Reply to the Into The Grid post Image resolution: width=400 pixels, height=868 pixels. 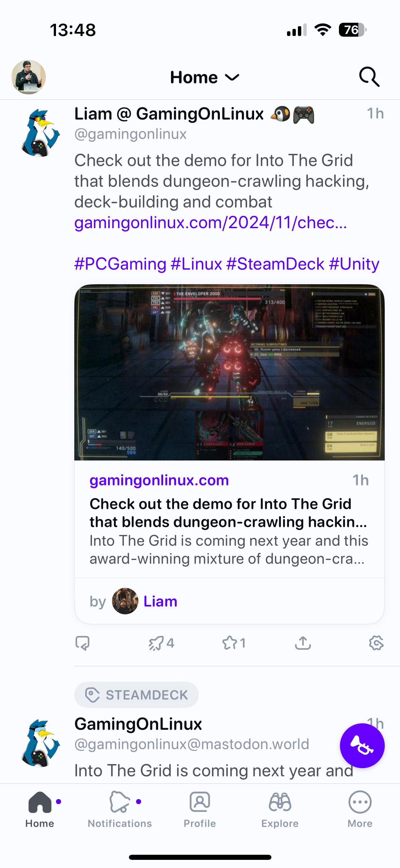(x=82, y=643)
